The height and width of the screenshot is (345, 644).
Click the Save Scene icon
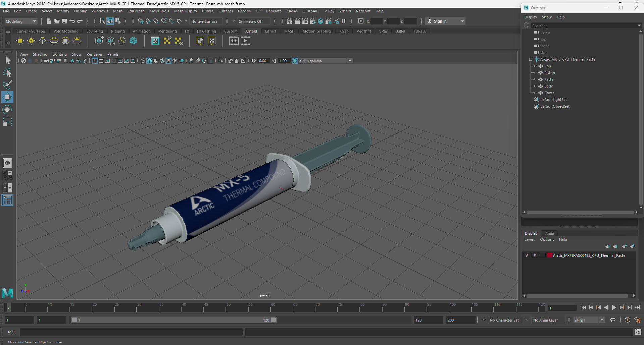pyautogui.click(x=64, y=21)
